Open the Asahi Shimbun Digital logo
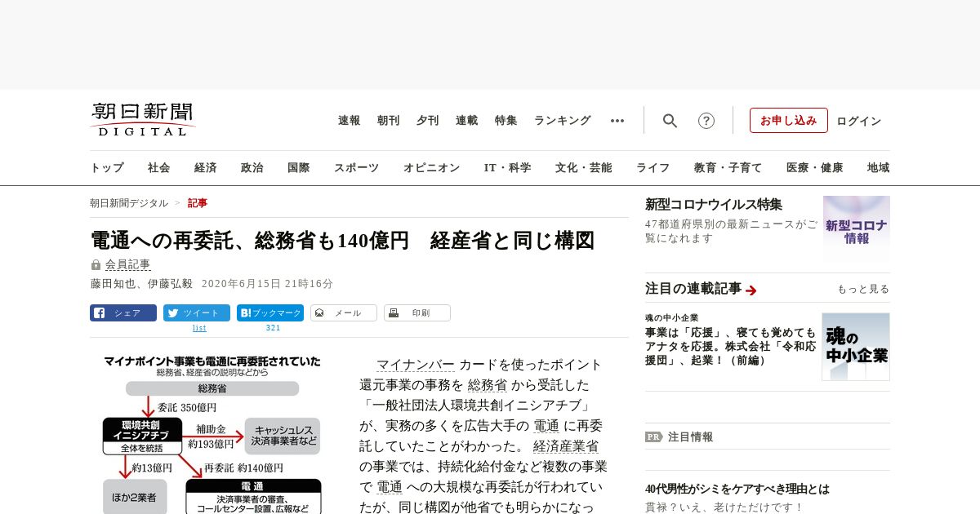Viewport: 980px width, 514px height. tap(143, 119)
